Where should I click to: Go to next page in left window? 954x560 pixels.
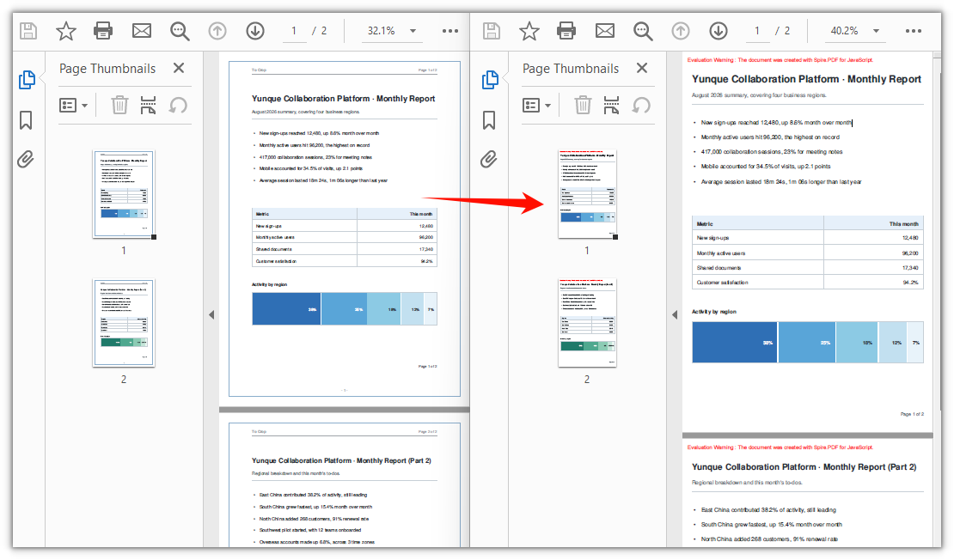pyautogui.click(x=255, y=30)
